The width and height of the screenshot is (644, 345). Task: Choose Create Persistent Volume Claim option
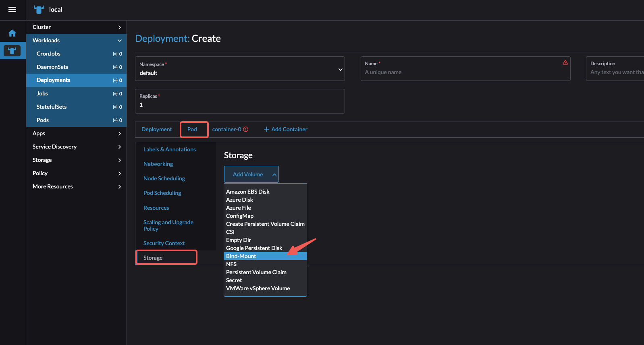coord(265,224)
